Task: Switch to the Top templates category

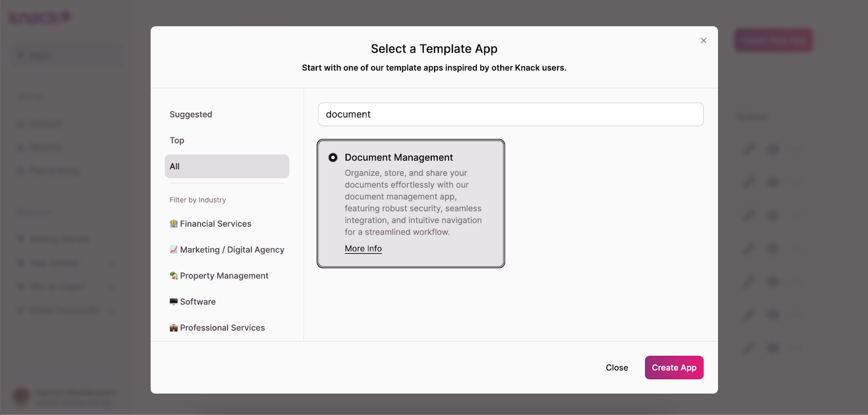Action: pyautogui.click(x=177, y=141)
